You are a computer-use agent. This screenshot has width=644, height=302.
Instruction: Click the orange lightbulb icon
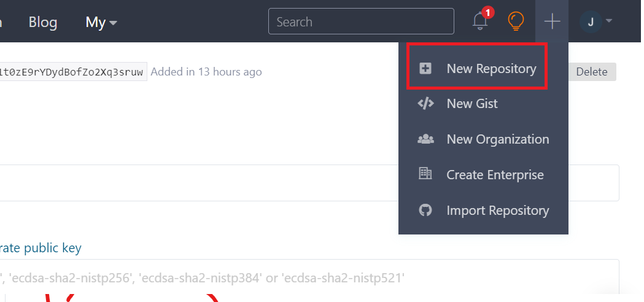pyautogui.click(x=516, y=21)
